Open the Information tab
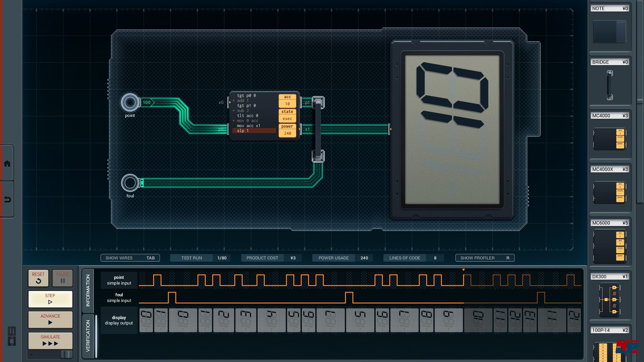Screen dimensions: 644x362 (88, 290)
